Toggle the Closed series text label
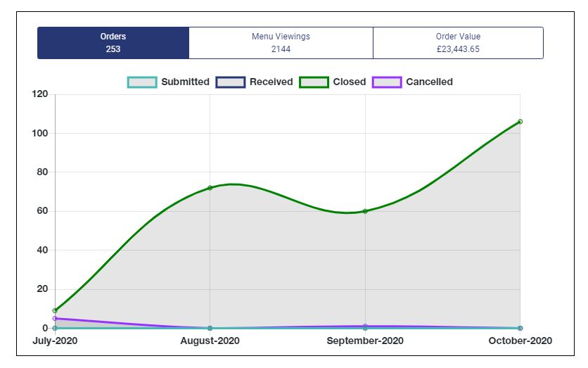588x368 pixels. coord(350,82)
